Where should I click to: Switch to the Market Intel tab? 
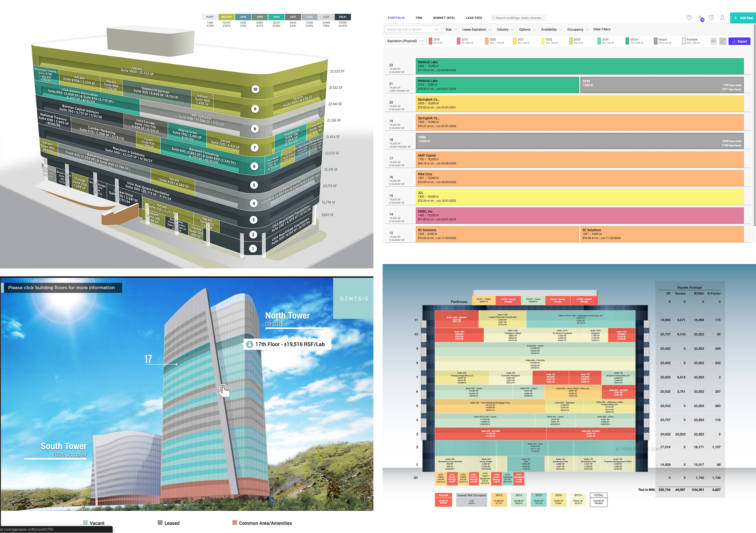tap(444, 18)
